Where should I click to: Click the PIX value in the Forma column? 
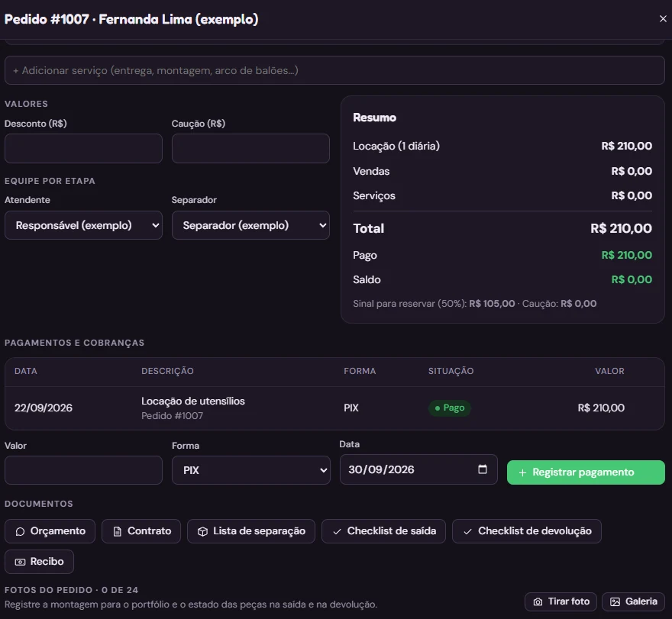[351, 408]
